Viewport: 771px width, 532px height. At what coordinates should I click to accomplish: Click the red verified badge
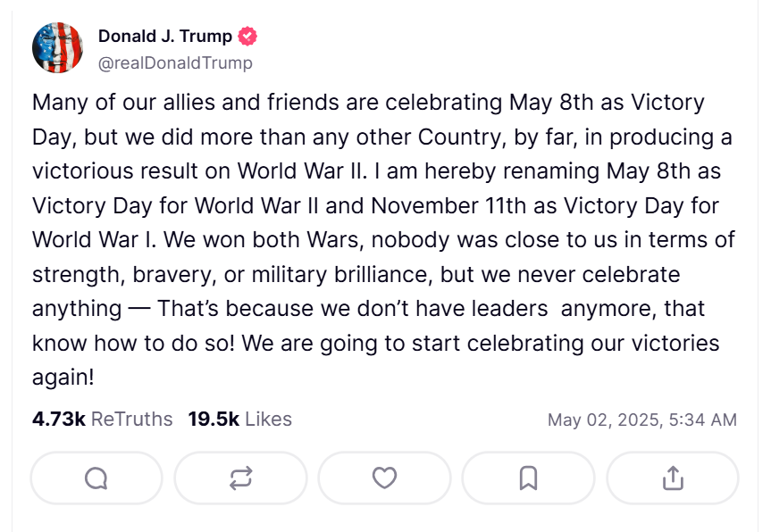click(x=247, y=37)
